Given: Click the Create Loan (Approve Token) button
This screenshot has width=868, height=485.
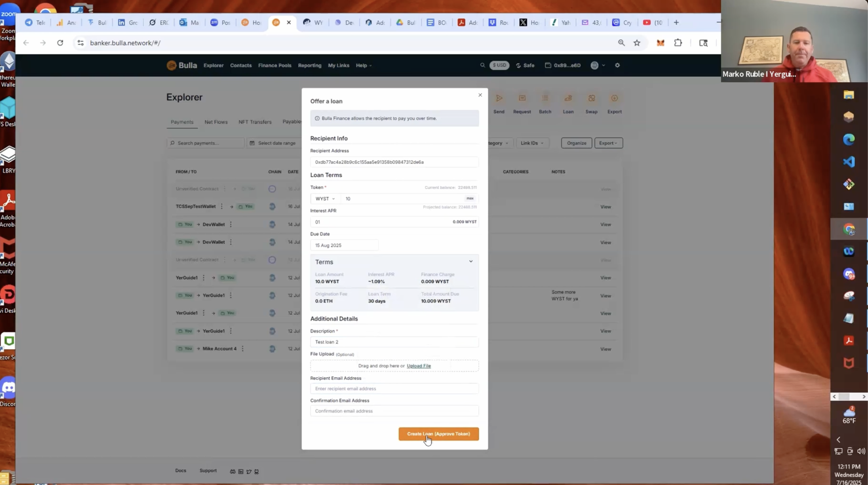Looking at the screenshot, I should 438,434.
